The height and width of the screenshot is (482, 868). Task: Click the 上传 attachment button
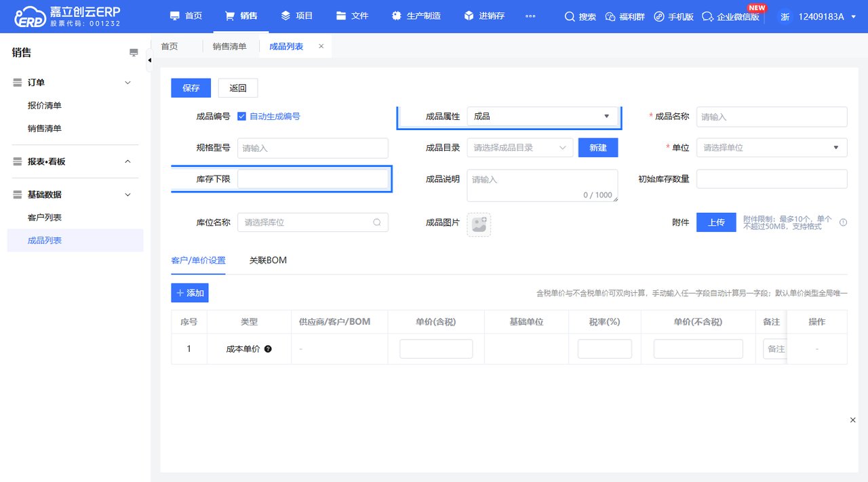pos(716,222)
